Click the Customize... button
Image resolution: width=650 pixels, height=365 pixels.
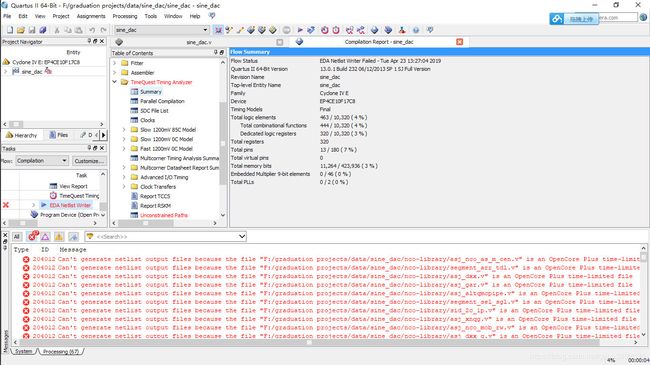pyautogui.click(x=88, y=161)
